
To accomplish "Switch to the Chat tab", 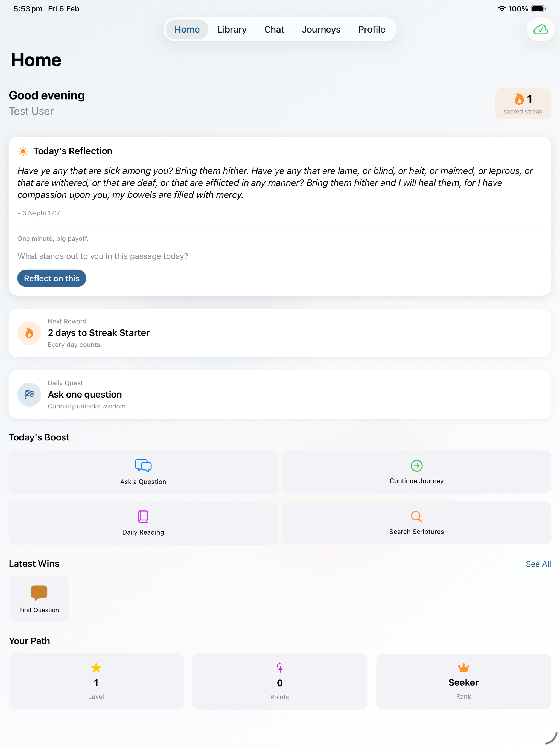I will 274,29.
